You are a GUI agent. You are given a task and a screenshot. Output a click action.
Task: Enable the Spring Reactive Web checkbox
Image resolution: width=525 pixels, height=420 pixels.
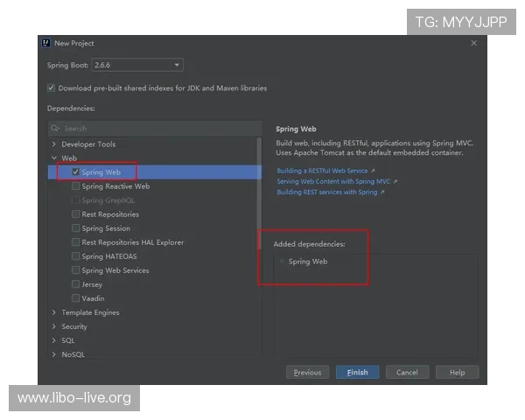pos(76,186)
